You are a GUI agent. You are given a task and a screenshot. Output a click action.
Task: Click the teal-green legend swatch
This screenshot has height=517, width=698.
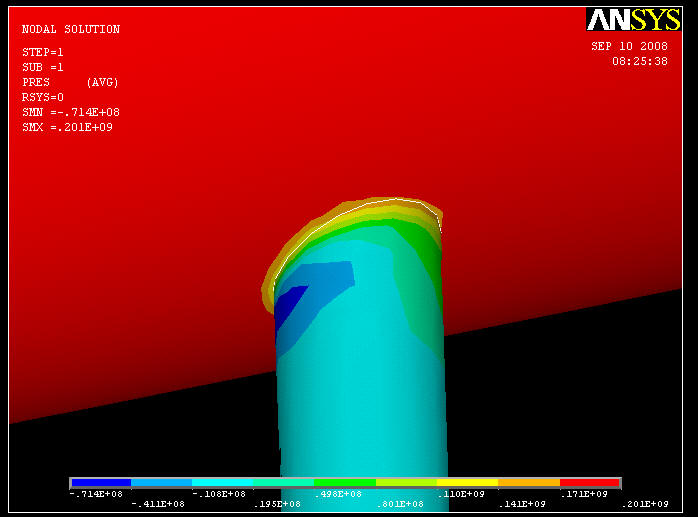click(284, 483)
